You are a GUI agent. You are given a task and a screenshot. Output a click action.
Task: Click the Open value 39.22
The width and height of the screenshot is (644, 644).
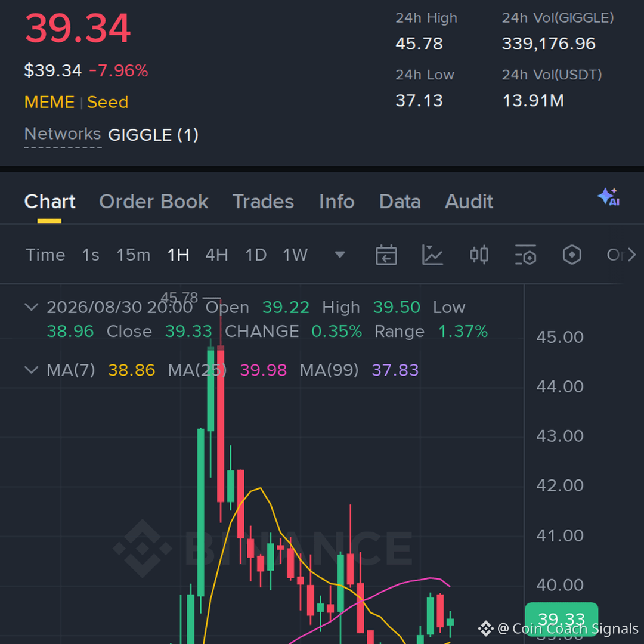pyautogui.click(x=286, y=307)
